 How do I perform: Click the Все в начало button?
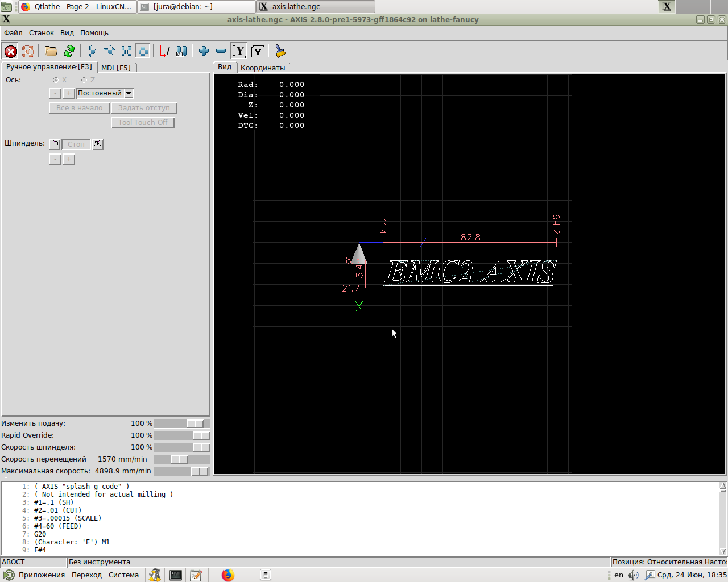click(x=79, y=108)
